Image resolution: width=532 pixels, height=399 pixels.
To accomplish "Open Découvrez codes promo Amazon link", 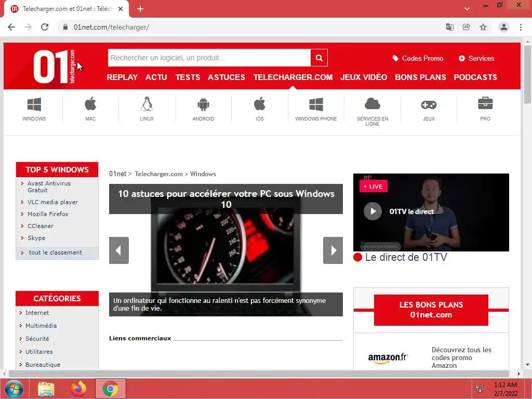I will (461, 357).
